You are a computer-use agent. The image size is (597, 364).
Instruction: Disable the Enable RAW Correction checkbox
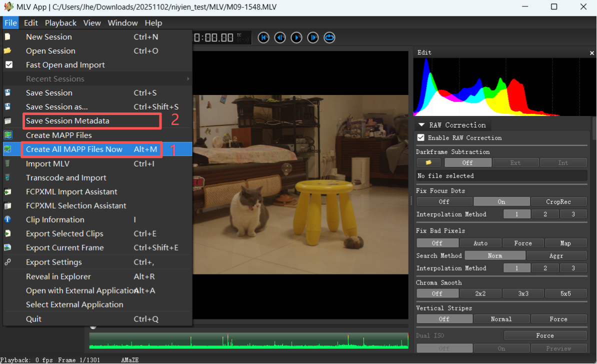[x=421, y=137]
